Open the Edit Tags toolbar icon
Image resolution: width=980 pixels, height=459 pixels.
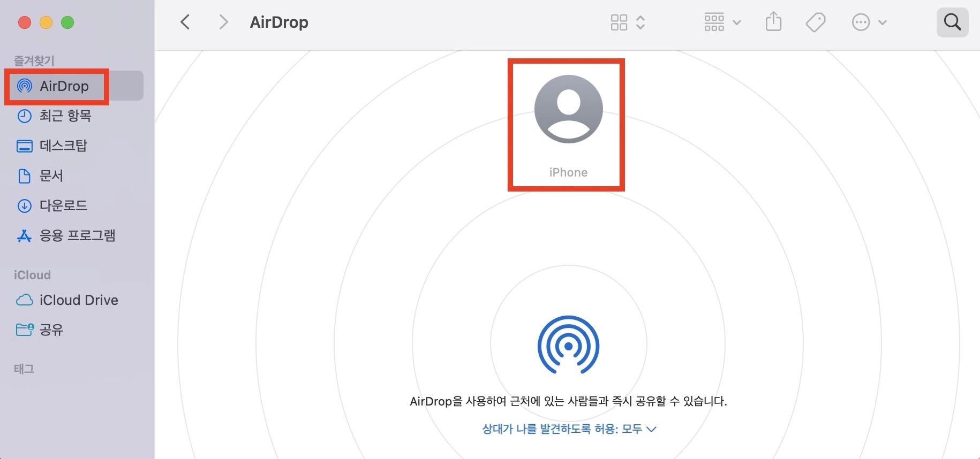coord(816,22)
